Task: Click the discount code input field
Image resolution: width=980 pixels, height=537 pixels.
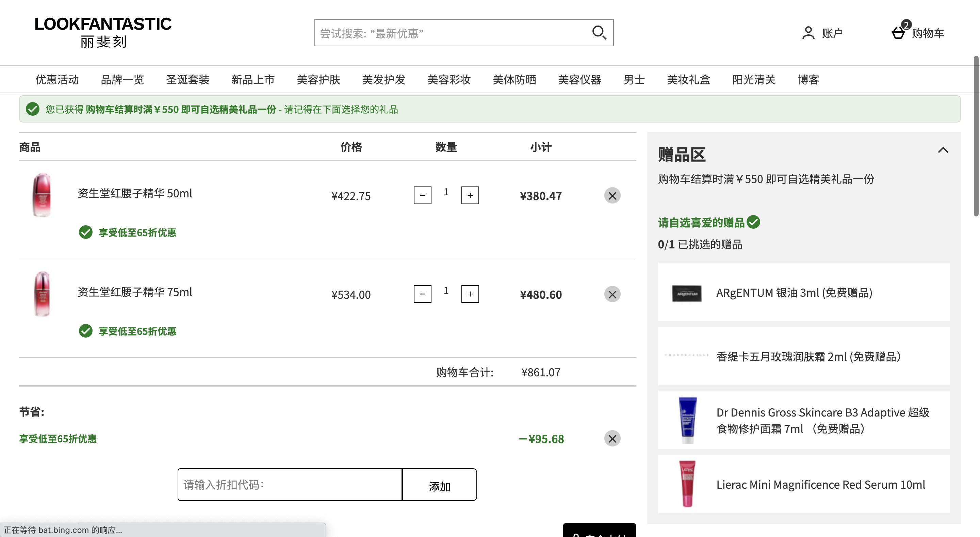Action: point(290,485)
